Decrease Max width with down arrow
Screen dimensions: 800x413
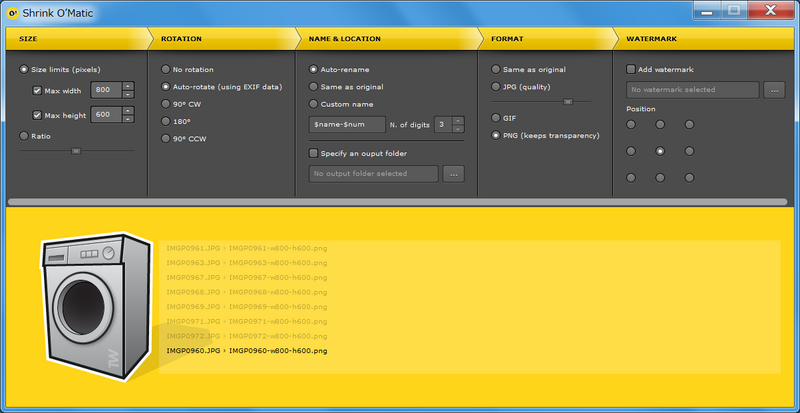pos(129,94)
